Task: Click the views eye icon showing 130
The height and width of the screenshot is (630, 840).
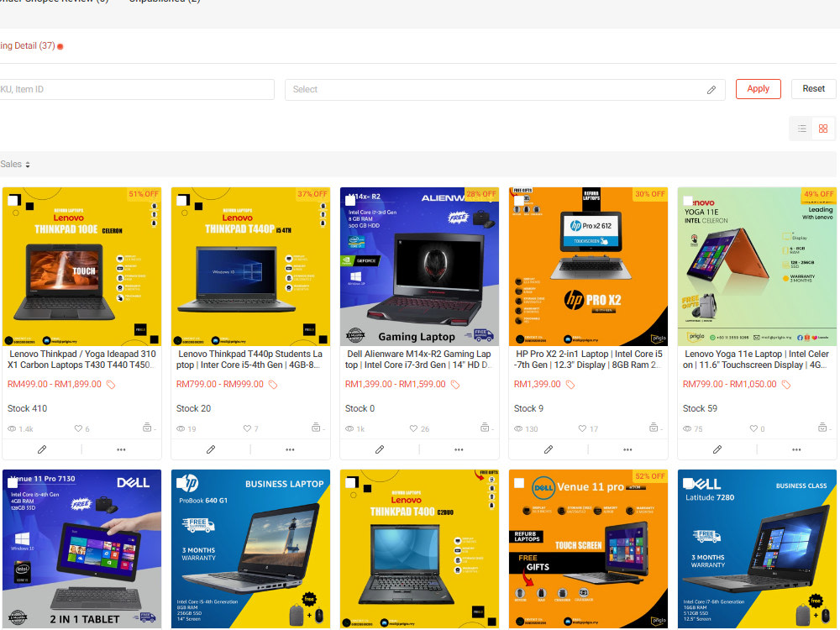Action: [x=518, y=429]
